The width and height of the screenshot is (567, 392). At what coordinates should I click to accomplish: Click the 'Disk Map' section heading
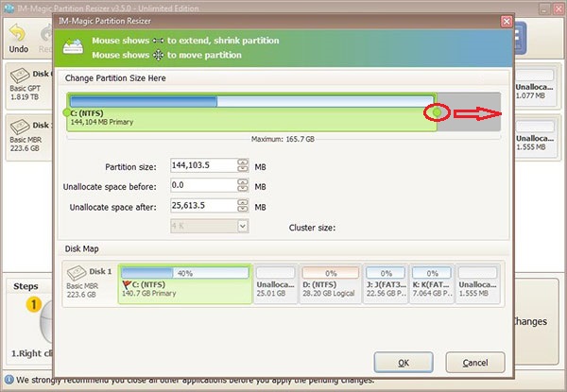pyautogui.click(x=81, y=248)
